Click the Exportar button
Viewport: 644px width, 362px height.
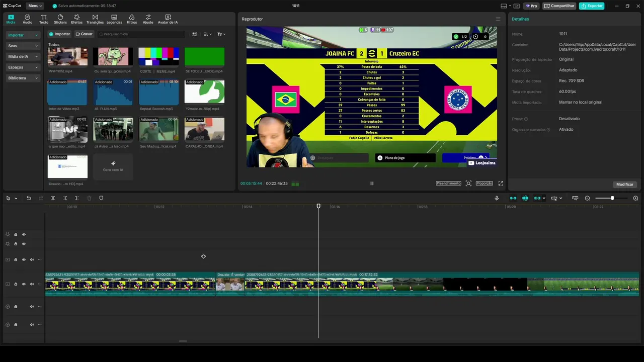tap(592, 6)
